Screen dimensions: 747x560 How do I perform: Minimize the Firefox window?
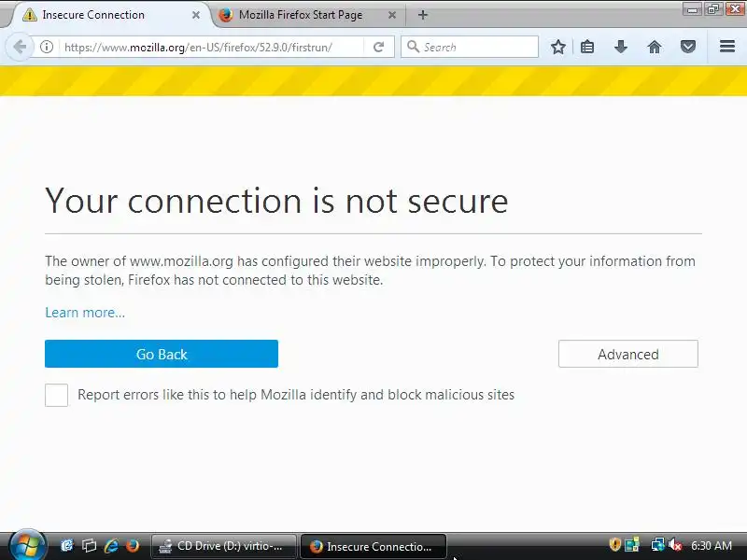(x=693, y=9)
